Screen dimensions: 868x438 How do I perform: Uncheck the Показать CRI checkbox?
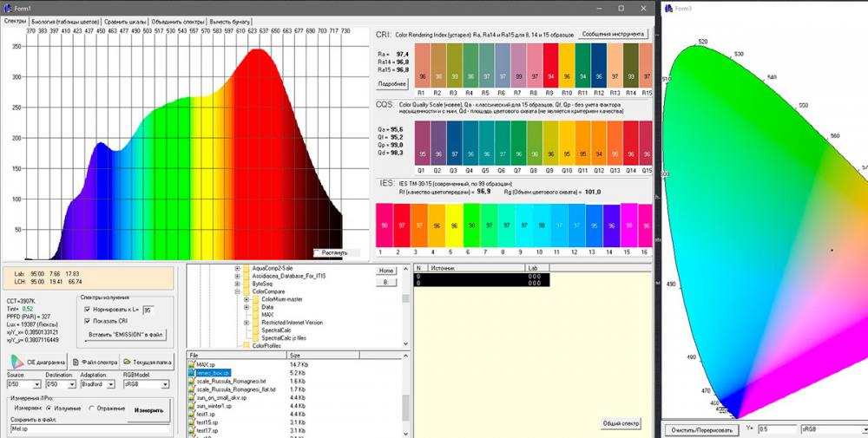[x=87, y=321]
